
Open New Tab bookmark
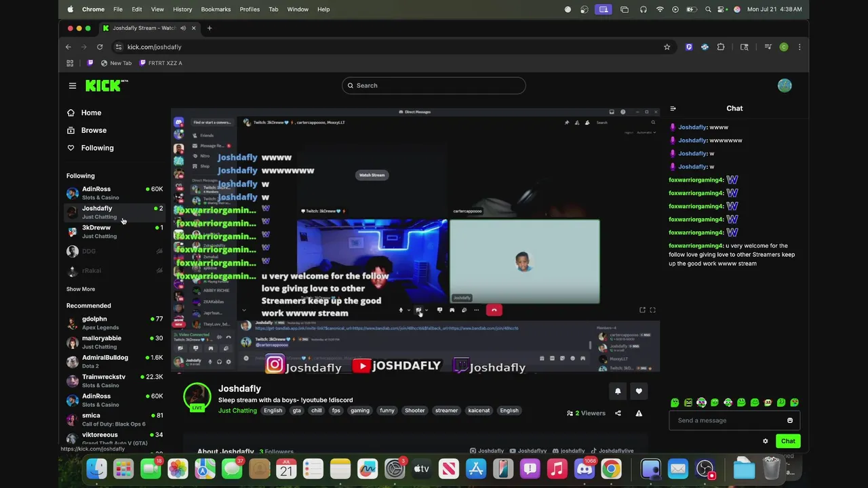coord(116,63)
